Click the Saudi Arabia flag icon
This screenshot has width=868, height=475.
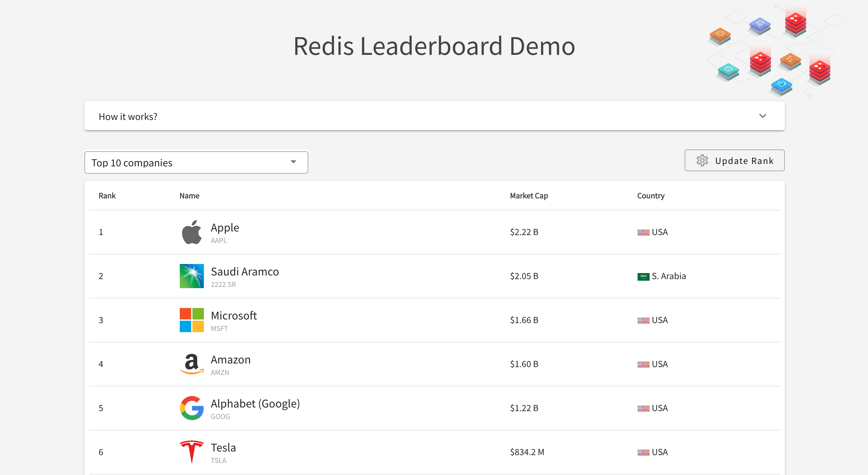coord(643,276)
